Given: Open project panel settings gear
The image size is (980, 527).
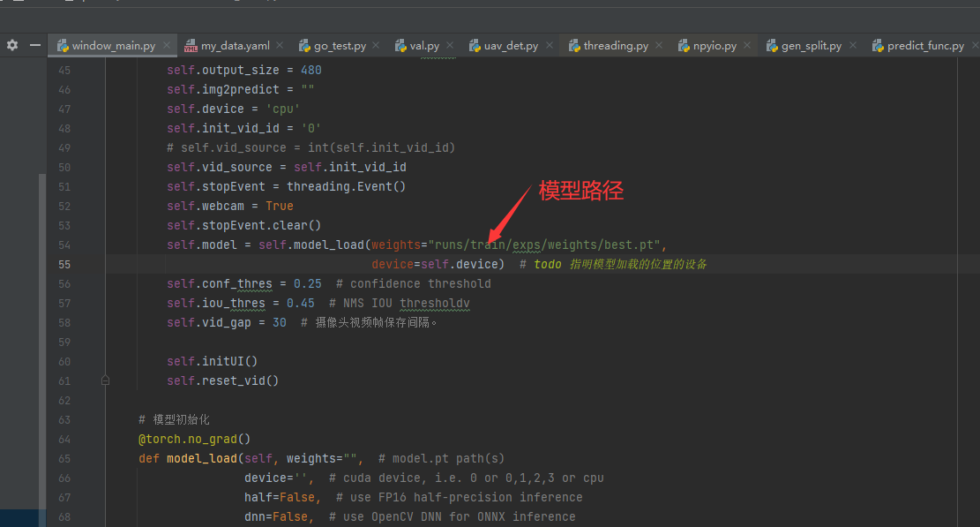Looking at the screenshot, I should tap(12, 45).
